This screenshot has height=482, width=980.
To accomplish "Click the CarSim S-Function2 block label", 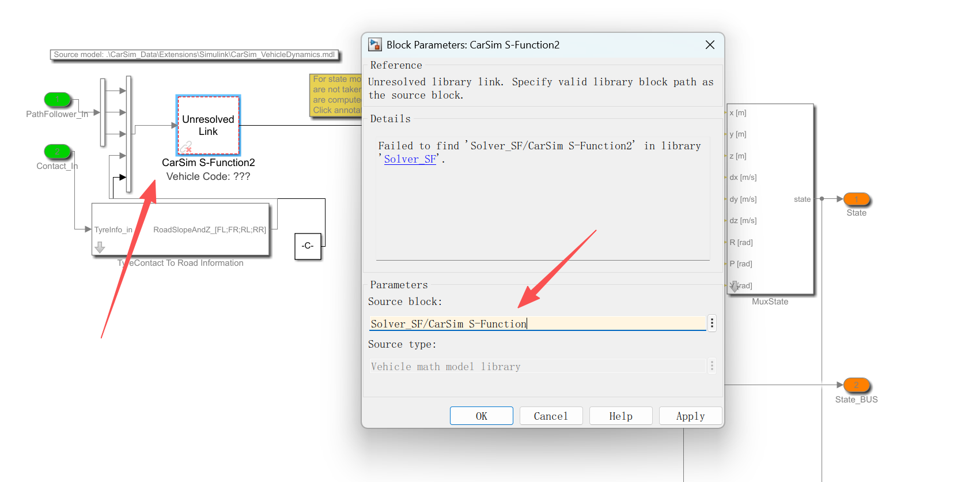I will coord(208,163).
